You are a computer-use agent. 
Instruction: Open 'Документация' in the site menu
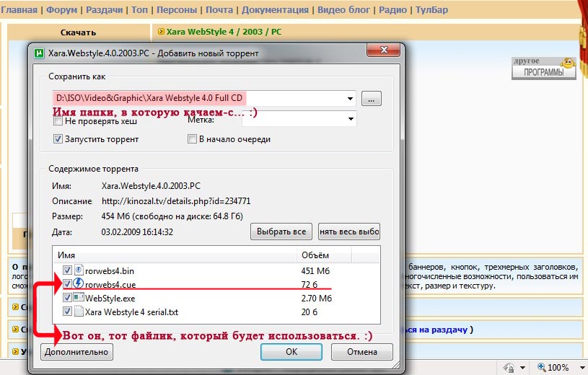[x=276, y=10]
